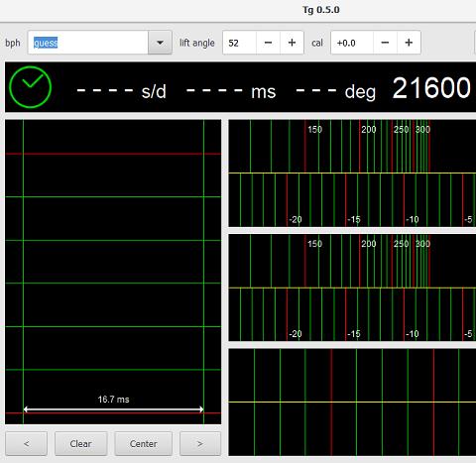Click the lift angle field showing 52
The image size is (476, 463).
[x=239, y=43]
